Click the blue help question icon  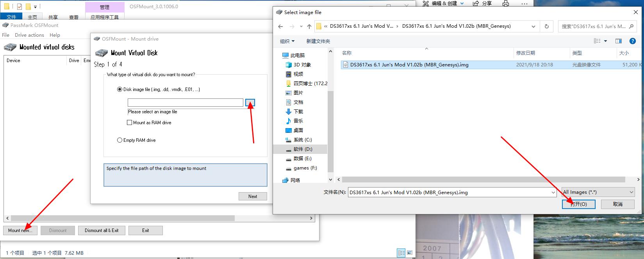(633, 41)
